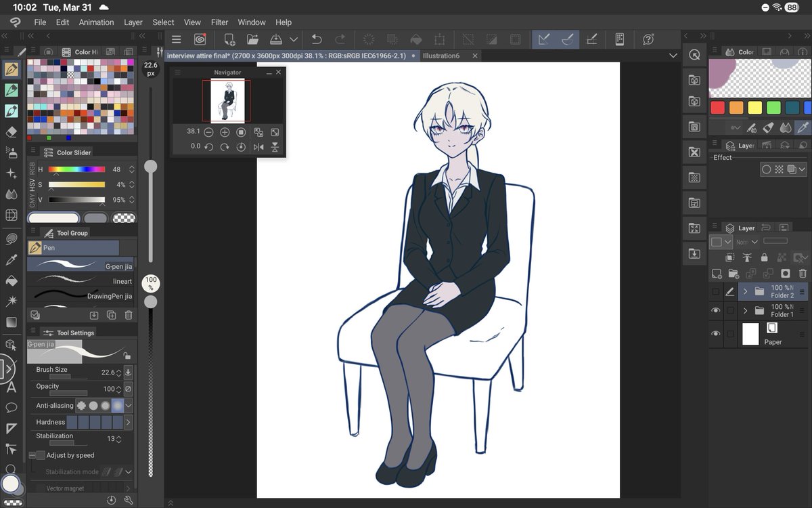Open the Stabilization mode dropdown
The width and height of the screenshot is (812, 508).
click(128, 471)
